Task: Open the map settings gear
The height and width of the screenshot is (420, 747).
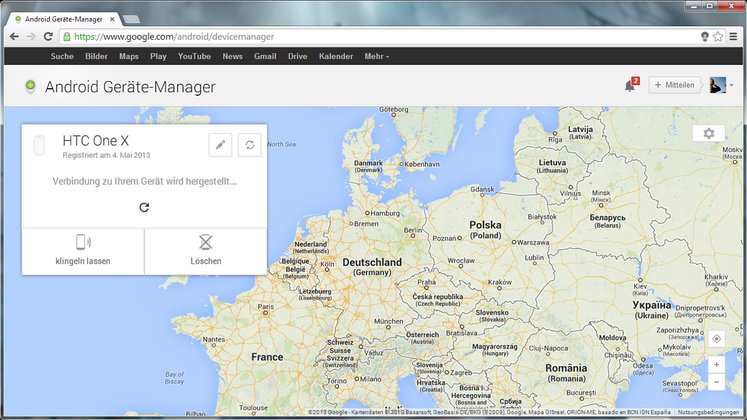Action: pos(709,133)
